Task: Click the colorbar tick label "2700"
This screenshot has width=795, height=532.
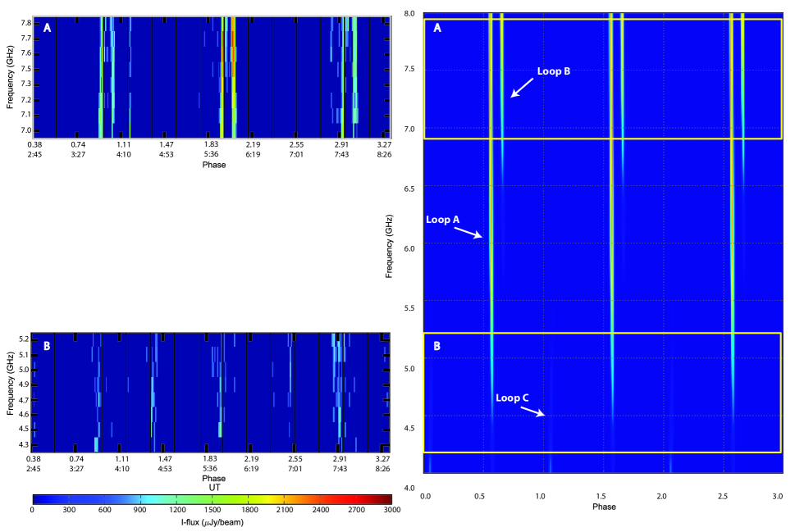Action: pyautogui.click(x=356, y=510)
